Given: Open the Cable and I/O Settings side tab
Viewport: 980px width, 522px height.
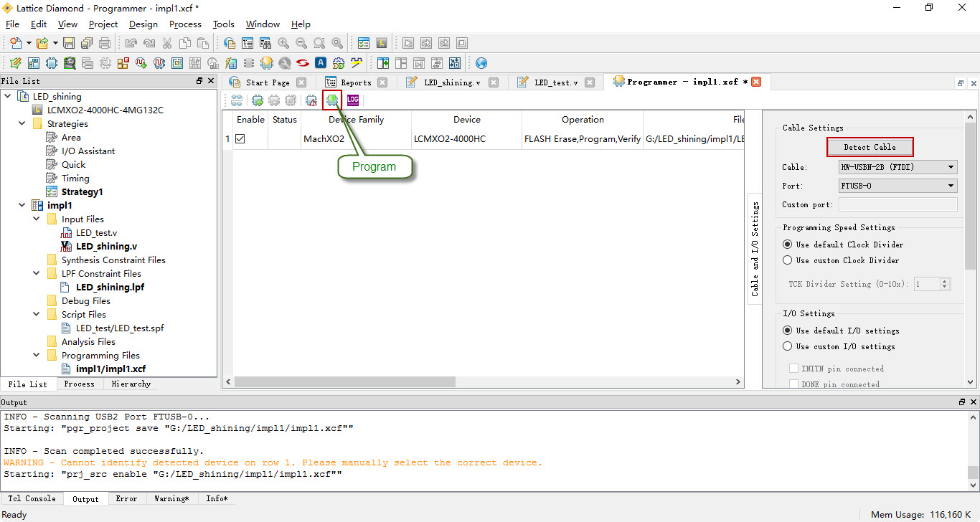Looking at the screenshot, I should pos(755,249).
